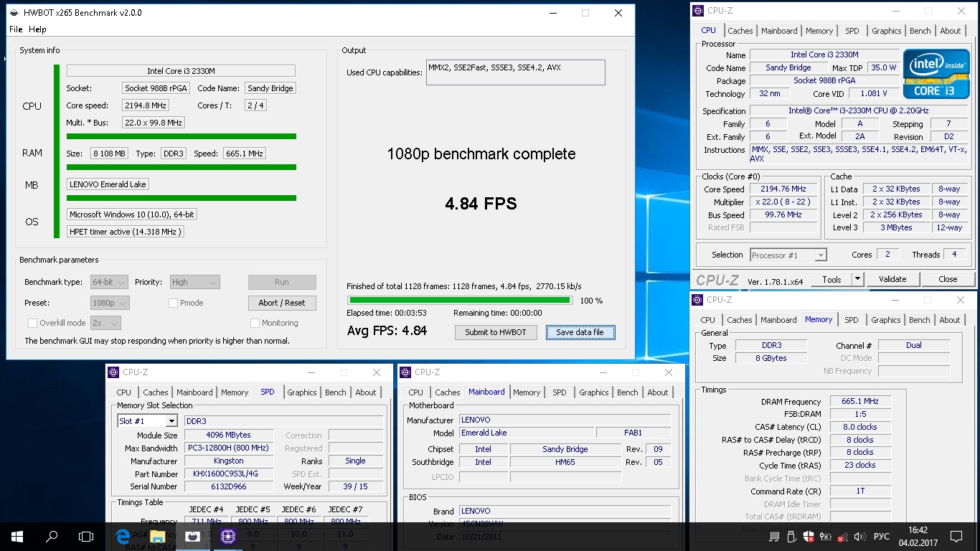Switch to the HWBOT benchmark taskbar icon

click(192, 536)
